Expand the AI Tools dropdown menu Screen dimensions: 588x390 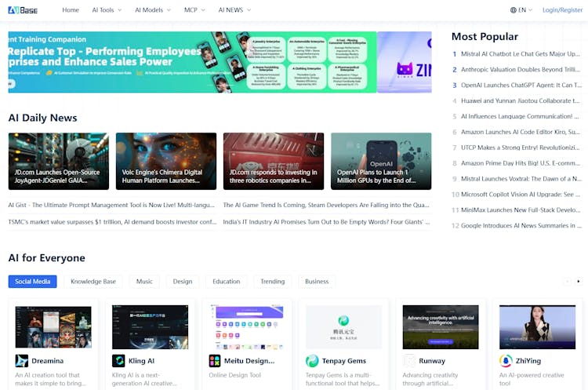[x=107, y=10]
